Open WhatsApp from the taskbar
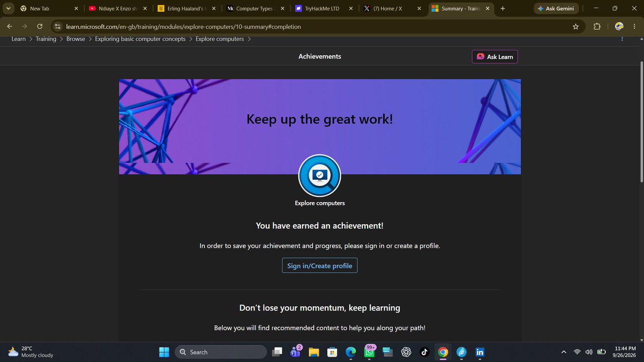The height and width of the screenshot is (362, 644). [x=370, y=352]
